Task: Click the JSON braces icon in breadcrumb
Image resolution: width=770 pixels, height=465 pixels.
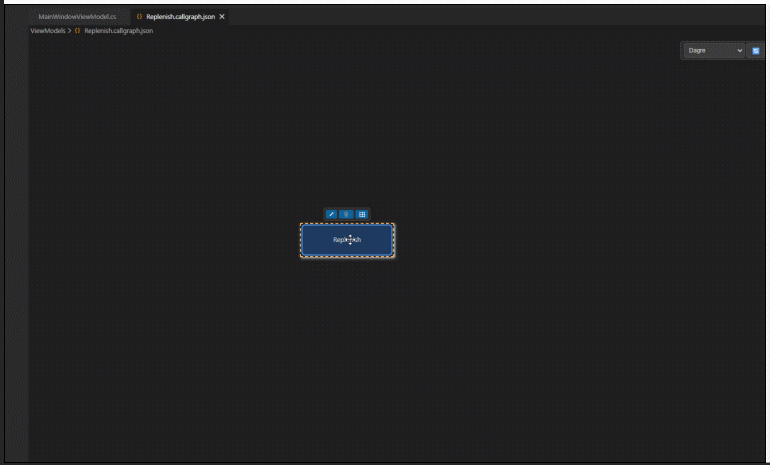Action: click(x=77, y=30)
